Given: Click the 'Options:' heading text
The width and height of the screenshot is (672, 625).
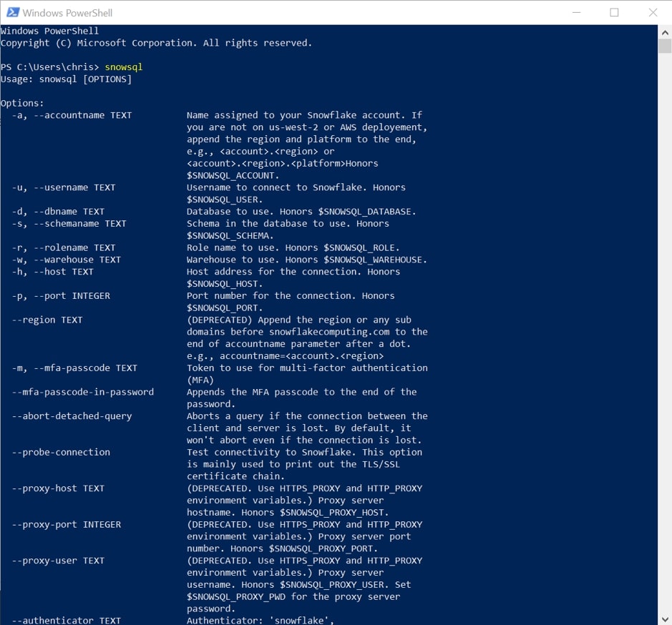Looking at the screenshot, I should point(22,103).
